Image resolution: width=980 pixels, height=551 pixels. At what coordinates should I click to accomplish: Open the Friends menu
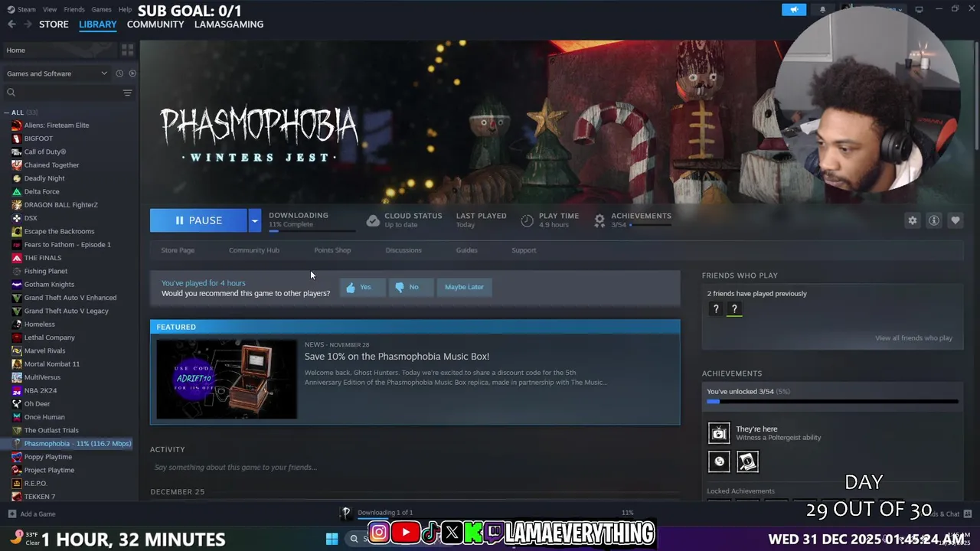(74, 9)
